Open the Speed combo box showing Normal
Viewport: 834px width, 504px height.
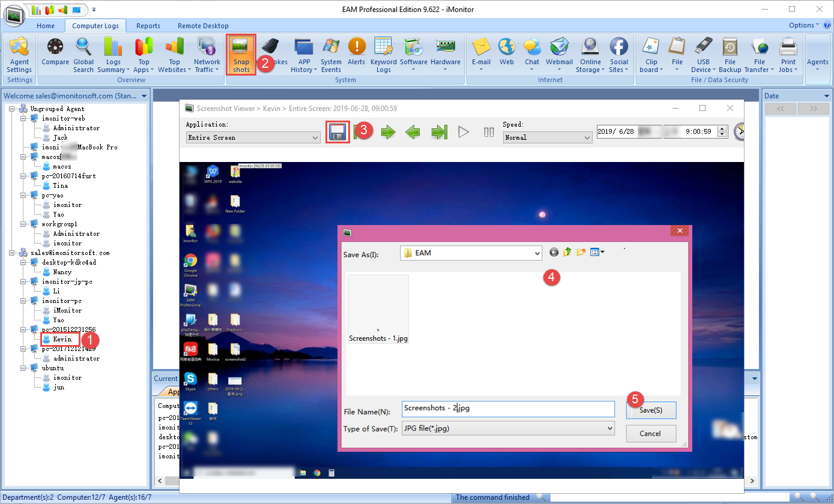tap(547, 137)
